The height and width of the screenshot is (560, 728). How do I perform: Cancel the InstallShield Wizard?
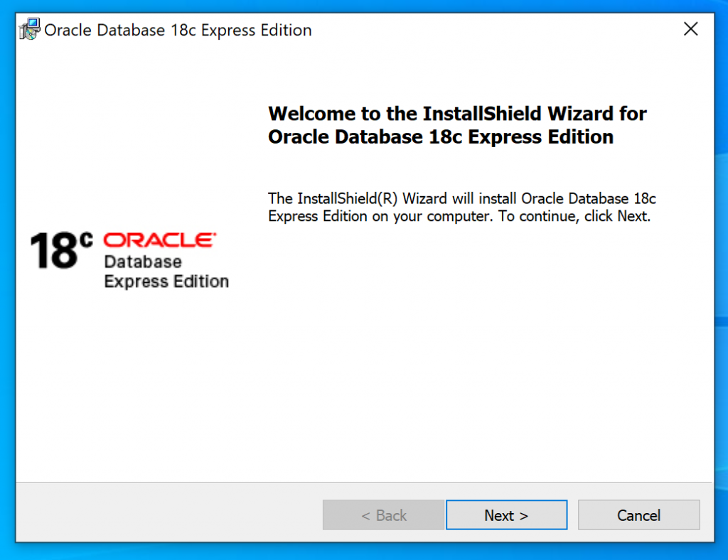click(638, 515)
